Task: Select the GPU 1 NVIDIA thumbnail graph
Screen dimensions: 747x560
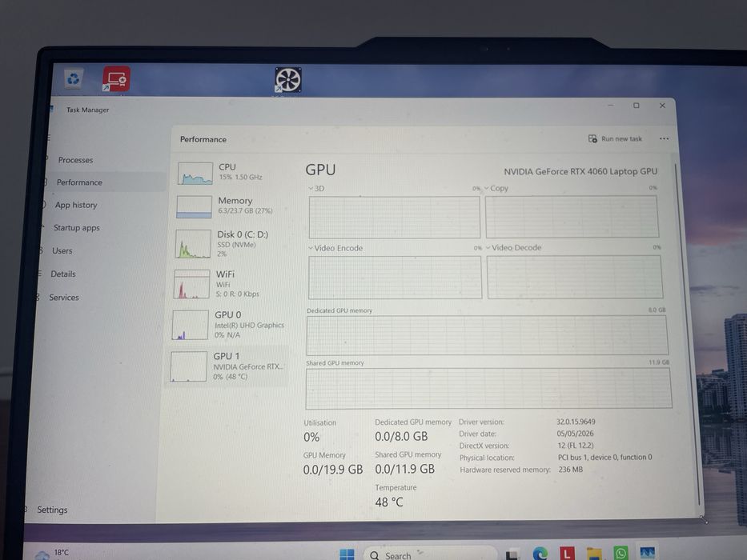Action: 189,366
